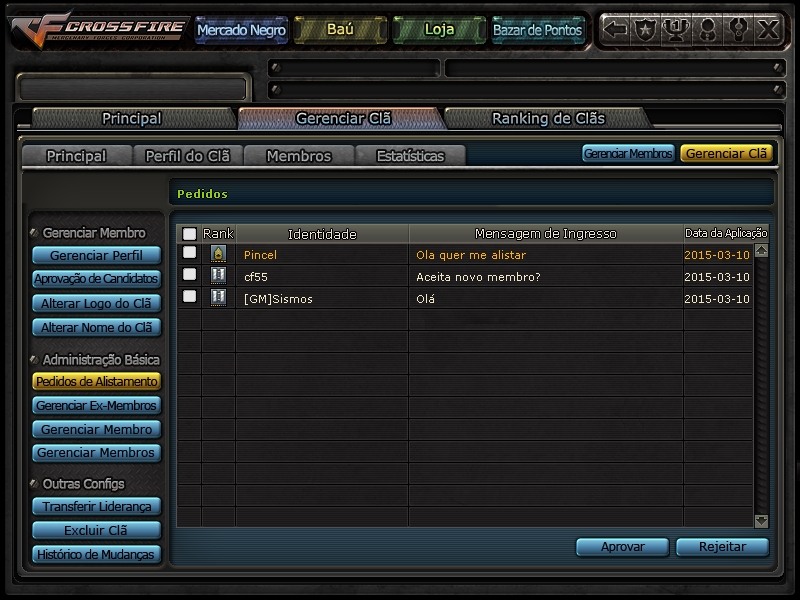Switch to the Ranking de Clãs tab

click(x=548, y=118)
